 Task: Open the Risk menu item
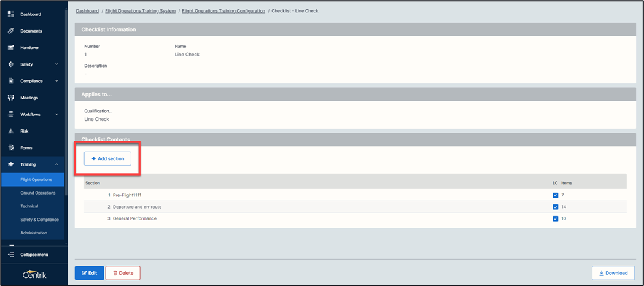click(24, 131)
